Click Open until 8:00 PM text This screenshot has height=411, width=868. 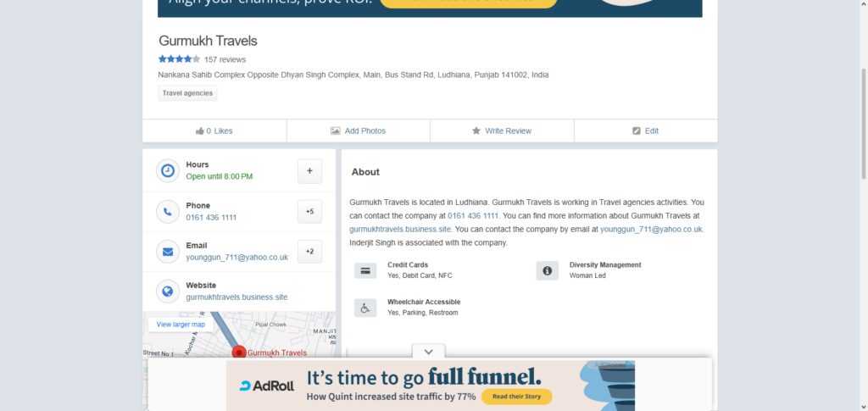[220, 176]
